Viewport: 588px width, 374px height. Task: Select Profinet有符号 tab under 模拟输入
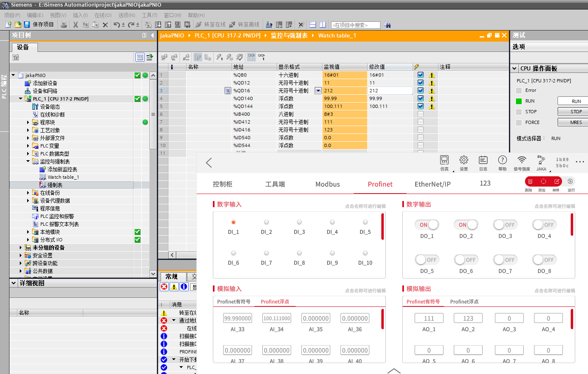tap(233, 302)
